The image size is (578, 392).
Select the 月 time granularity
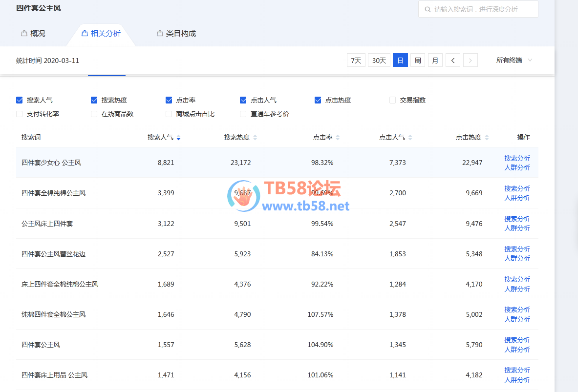tap(435, 61)
